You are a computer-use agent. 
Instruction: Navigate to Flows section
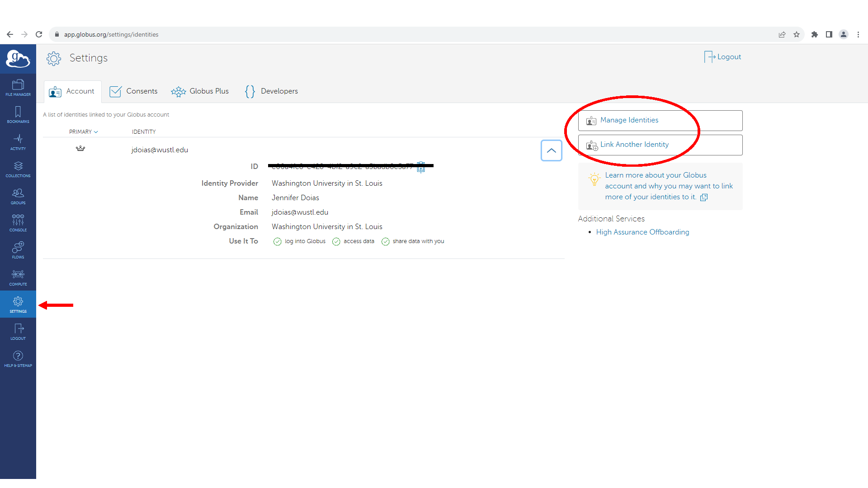17,250
